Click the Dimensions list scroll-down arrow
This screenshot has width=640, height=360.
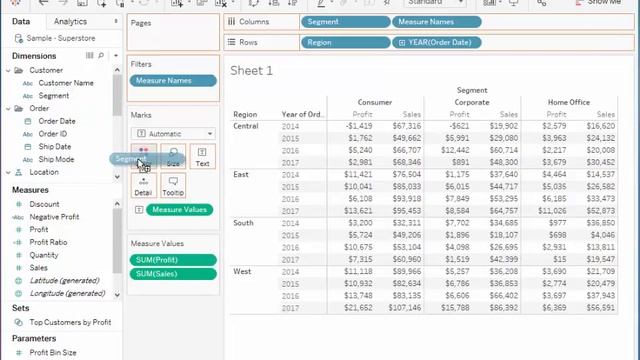[117, 177]
